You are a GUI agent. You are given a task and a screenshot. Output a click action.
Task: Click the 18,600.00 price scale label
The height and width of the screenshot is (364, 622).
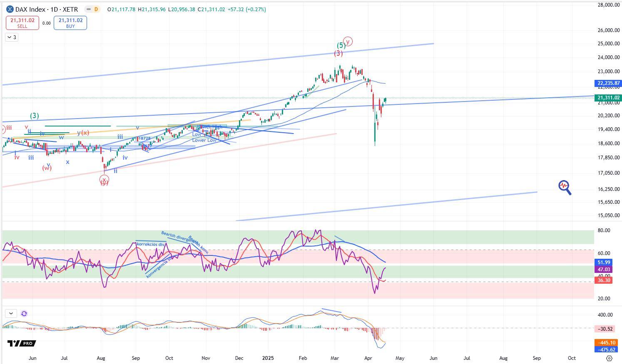[608, 144]
